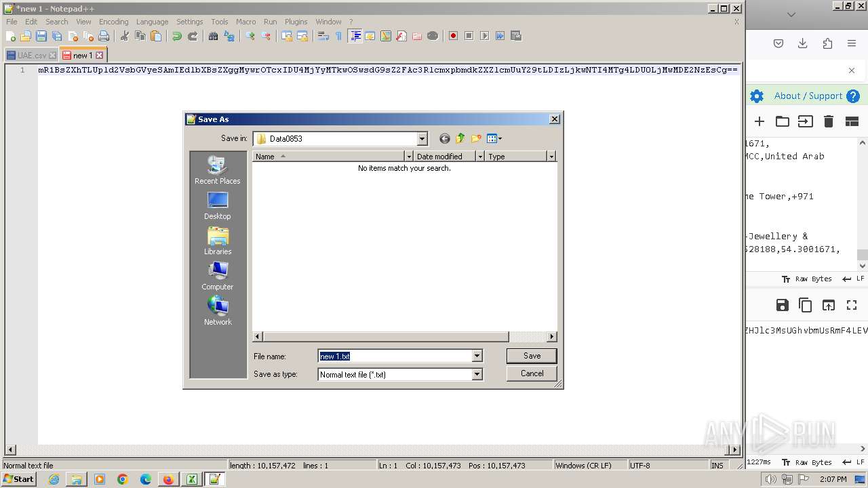Open Network in the places bar

click(x=218, y=311)
